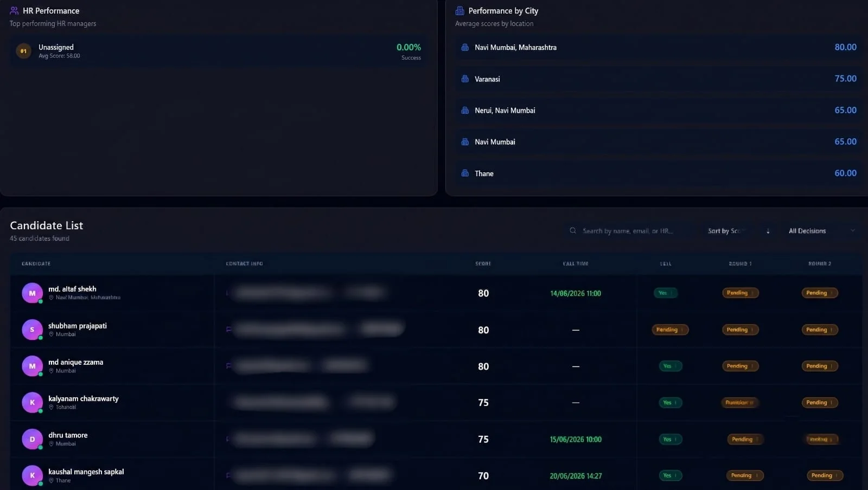Click the Score column header
Screen dimensions: 868x490
(483, 263)
